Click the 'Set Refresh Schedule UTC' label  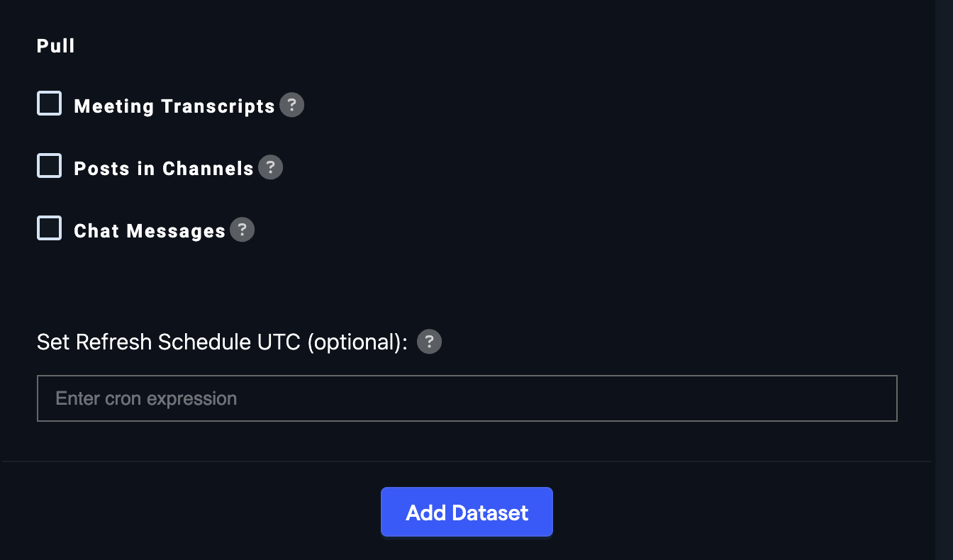(x=170, y=342)
